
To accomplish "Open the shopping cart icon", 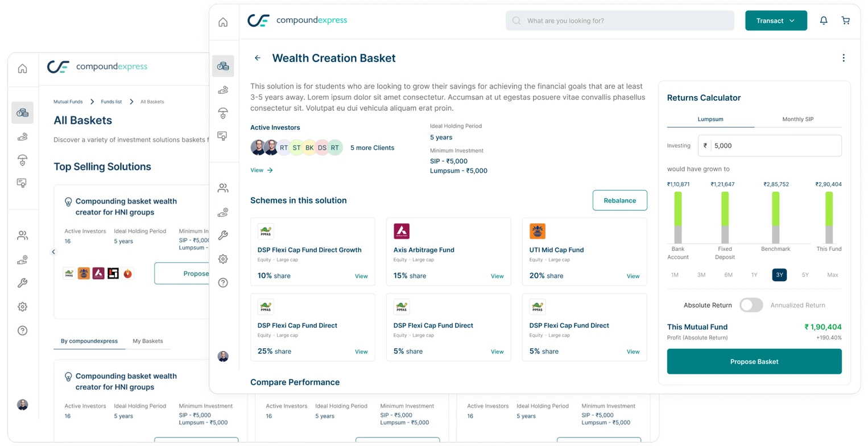I will pos(846,20).
